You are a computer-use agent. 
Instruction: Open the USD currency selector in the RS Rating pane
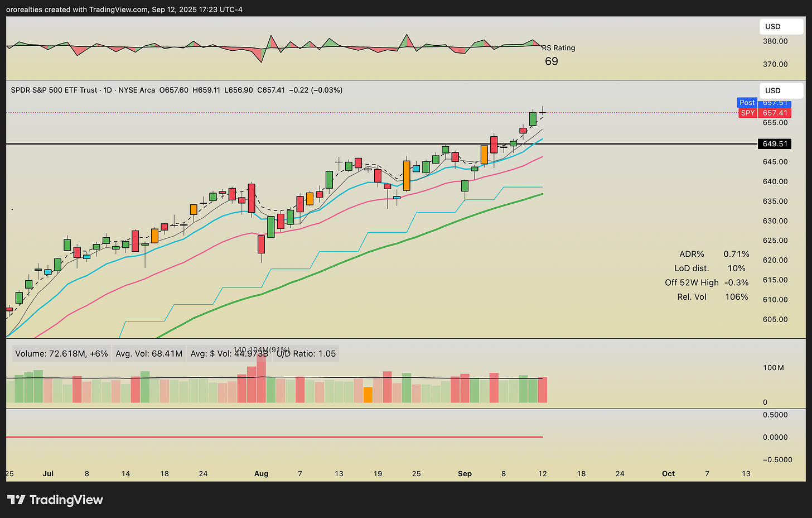[781, 27]
